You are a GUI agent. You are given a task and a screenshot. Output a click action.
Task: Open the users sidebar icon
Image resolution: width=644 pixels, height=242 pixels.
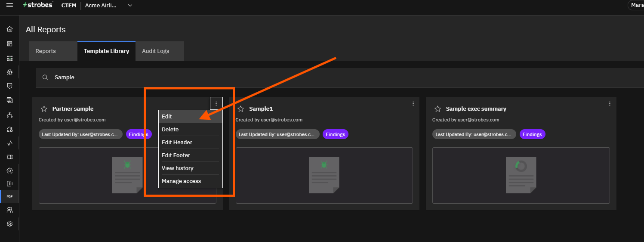(x=9, y=210)
